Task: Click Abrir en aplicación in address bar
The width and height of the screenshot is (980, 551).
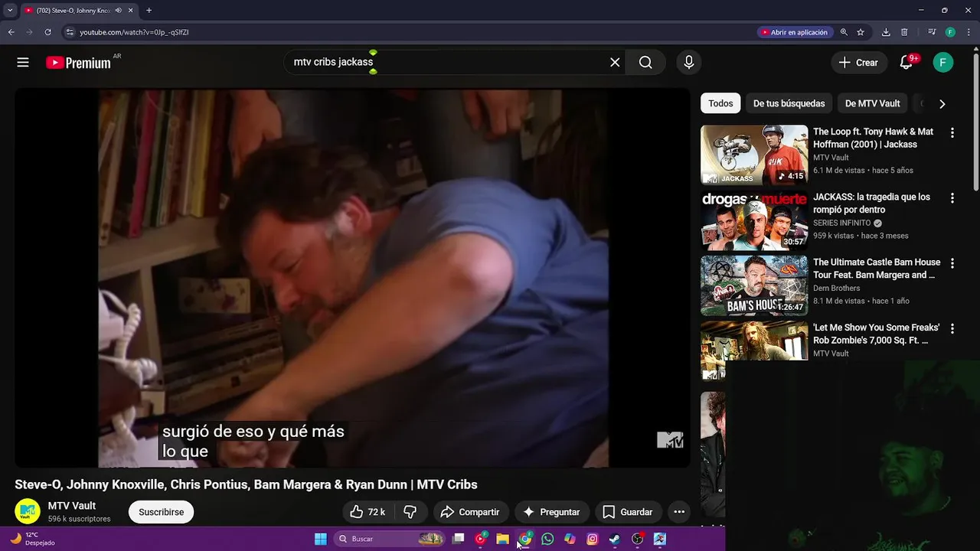Action: coord(794,32)
